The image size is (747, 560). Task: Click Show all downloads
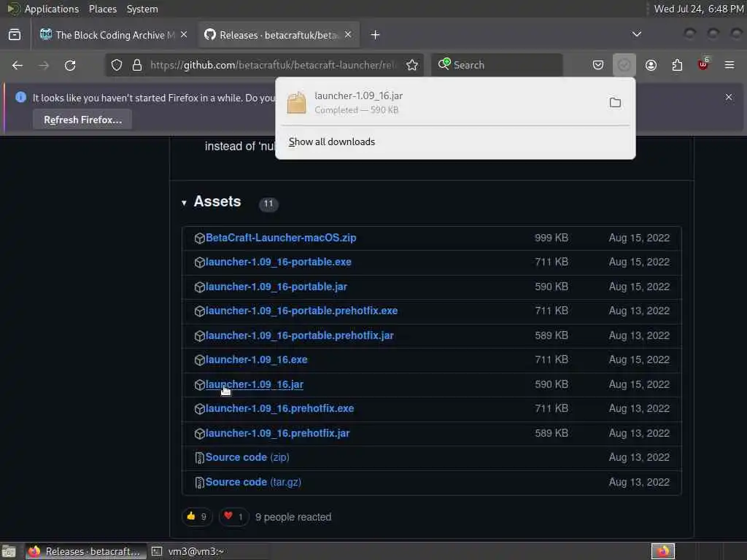tap(332, 142)
